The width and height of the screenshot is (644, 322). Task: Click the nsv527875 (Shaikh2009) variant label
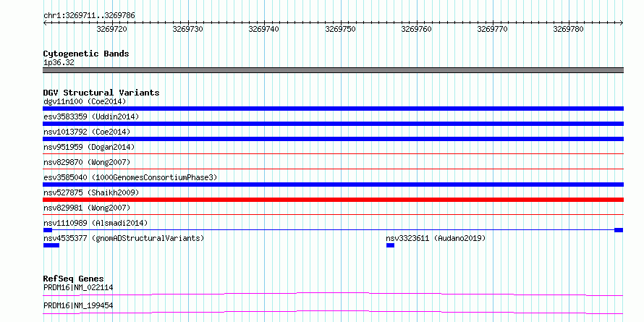click(91, 192)
